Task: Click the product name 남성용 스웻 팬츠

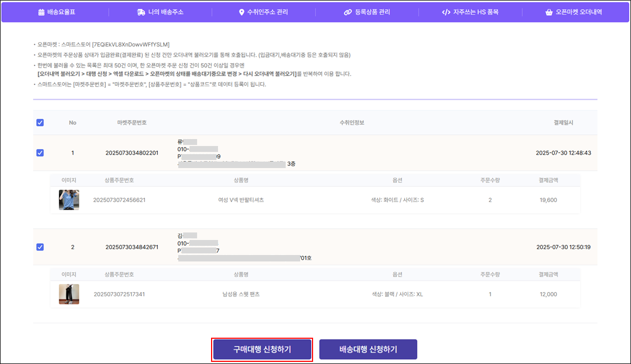Action: (241, 294)
